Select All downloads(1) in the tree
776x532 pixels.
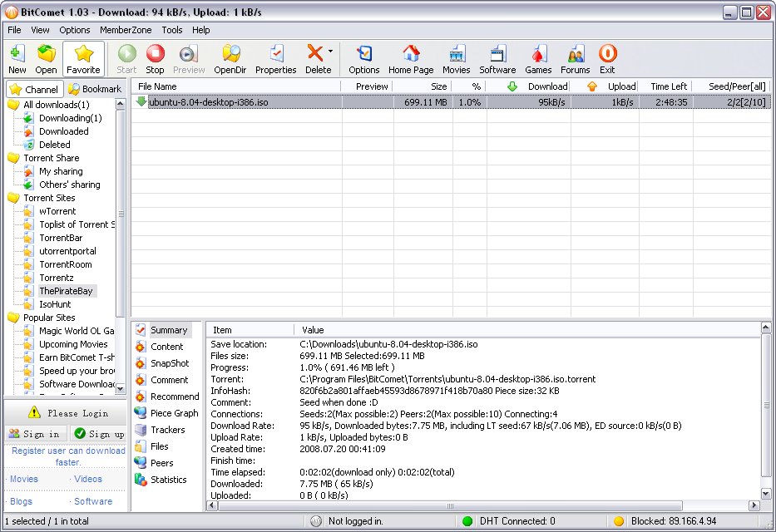pos(57,105)
